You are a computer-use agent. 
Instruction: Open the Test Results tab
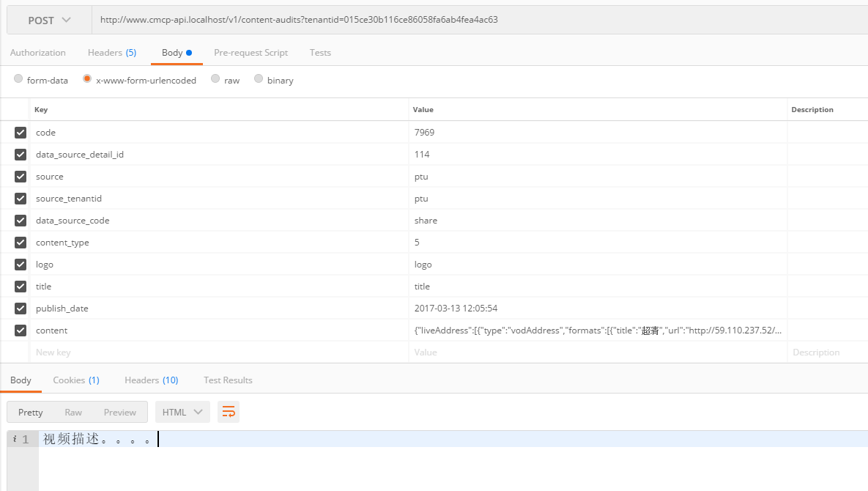[228, 380]
